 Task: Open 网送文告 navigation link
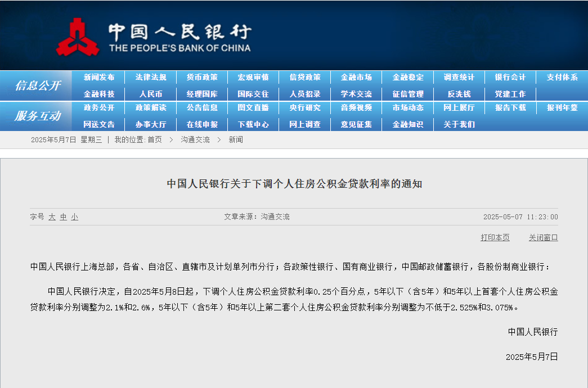99,124
